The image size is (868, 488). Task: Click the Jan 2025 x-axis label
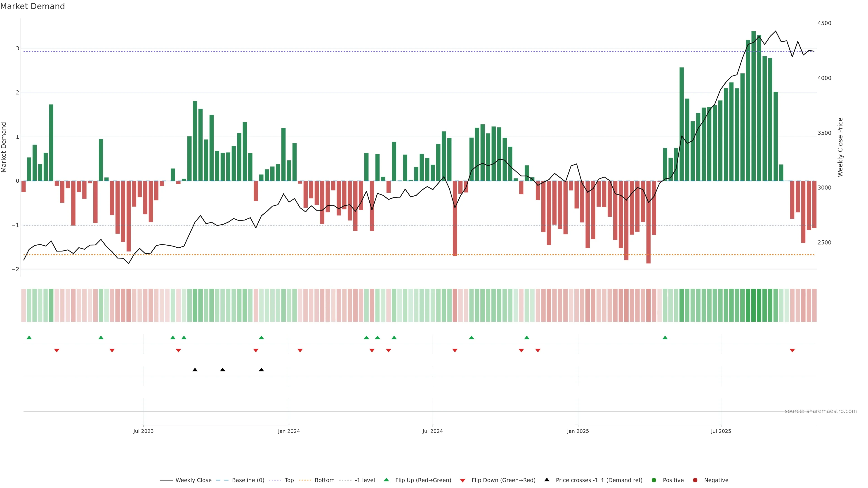[578, 431]
